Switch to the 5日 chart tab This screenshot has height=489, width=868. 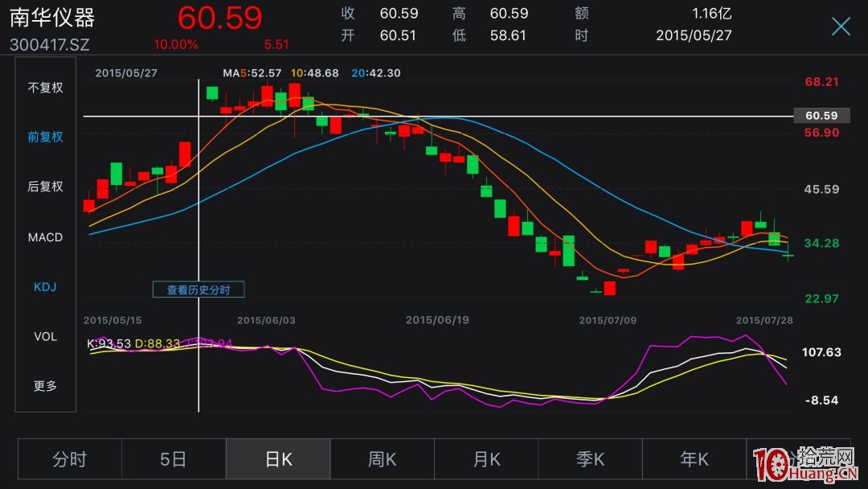pos(174,459)
